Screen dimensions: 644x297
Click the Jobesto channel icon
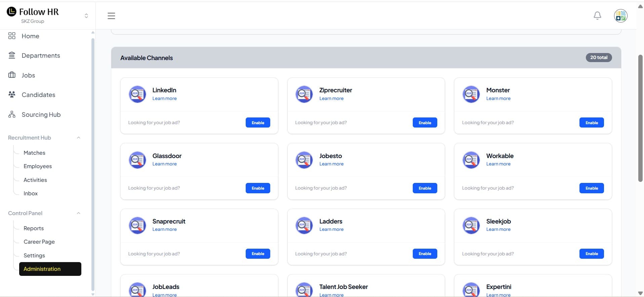point(304,160)
